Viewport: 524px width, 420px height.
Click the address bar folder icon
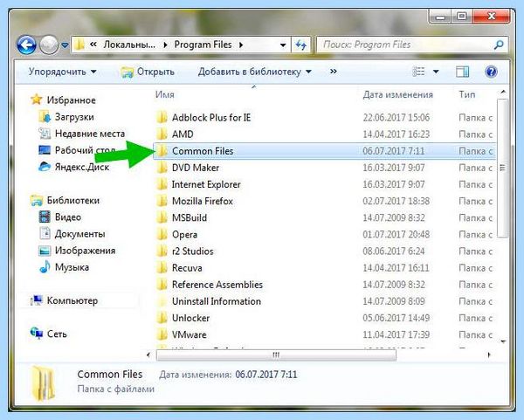click(79, 45)
